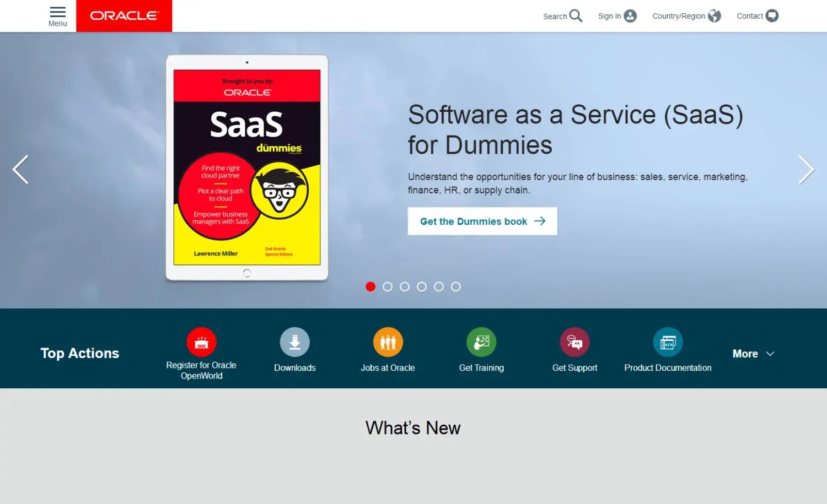Click the Sign In text link
Screen dimensions: 827x504
[609, 16]
